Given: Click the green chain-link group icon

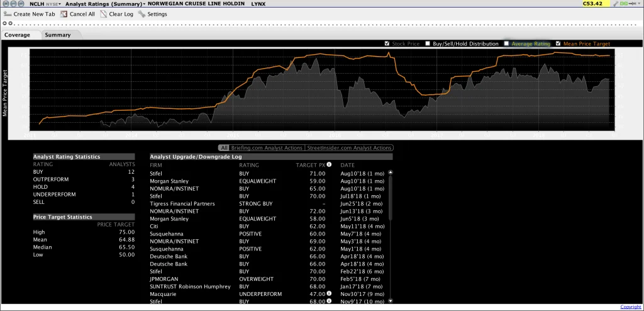Looking at the screenshot, I should tap(623, 3).
